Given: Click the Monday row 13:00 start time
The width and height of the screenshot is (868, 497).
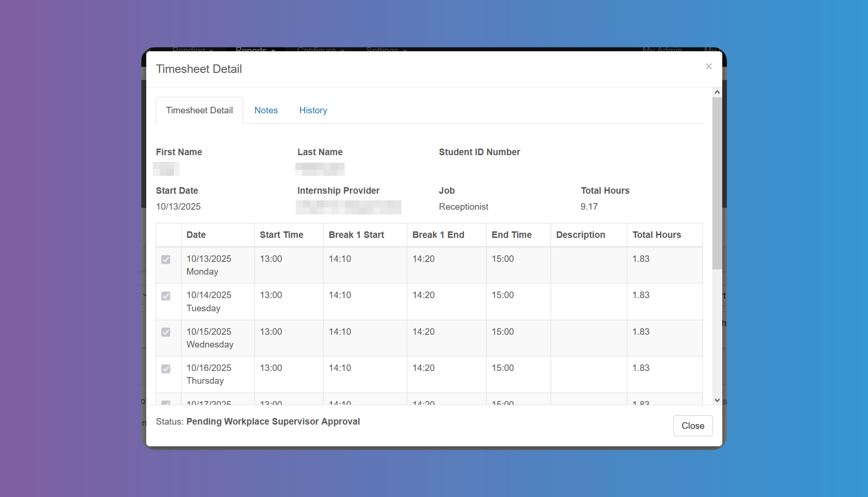Looking at the screenshot, I should point(271,259).
